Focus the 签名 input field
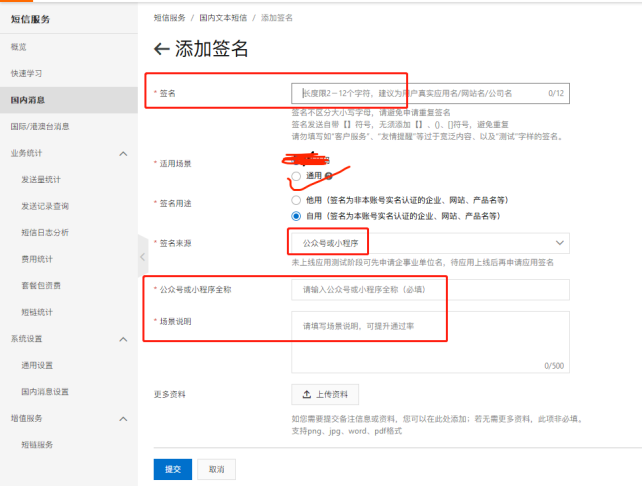Image resolution: width=643 pixels, height=486 pixels. 430,94
